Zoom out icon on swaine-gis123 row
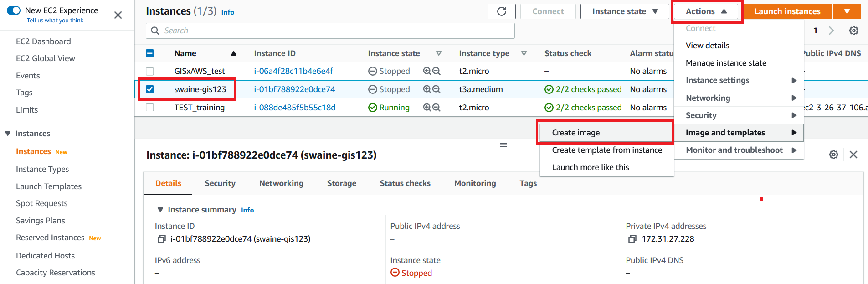This screenshot has height=284, width=868. coord(436,89)
